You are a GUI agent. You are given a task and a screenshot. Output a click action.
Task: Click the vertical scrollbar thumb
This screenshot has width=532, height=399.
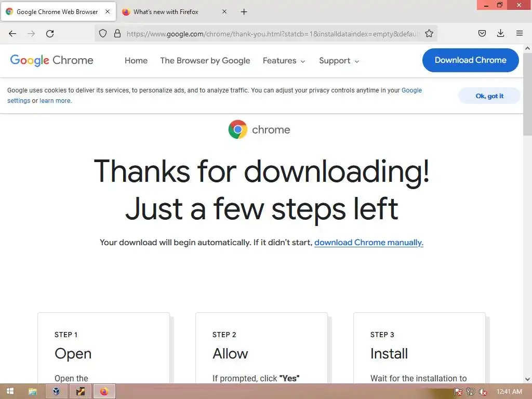click(x=527, y=94)
